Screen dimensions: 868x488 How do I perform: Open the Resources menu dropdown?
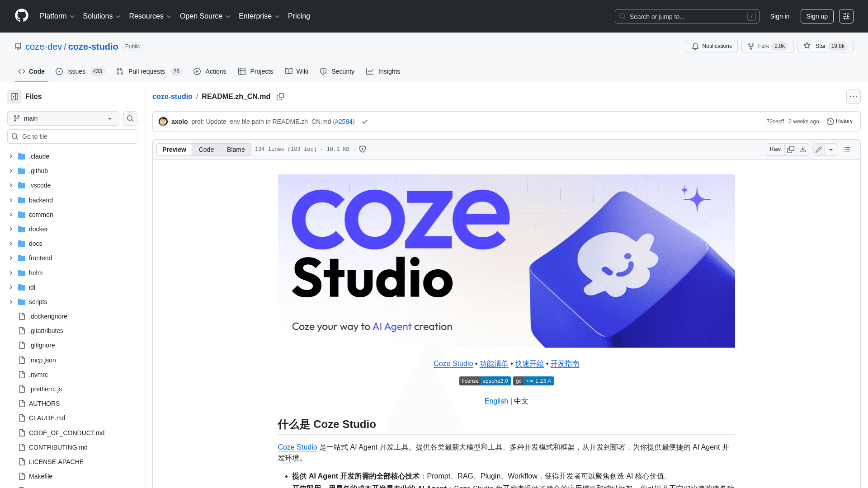[x=150, y=16]
